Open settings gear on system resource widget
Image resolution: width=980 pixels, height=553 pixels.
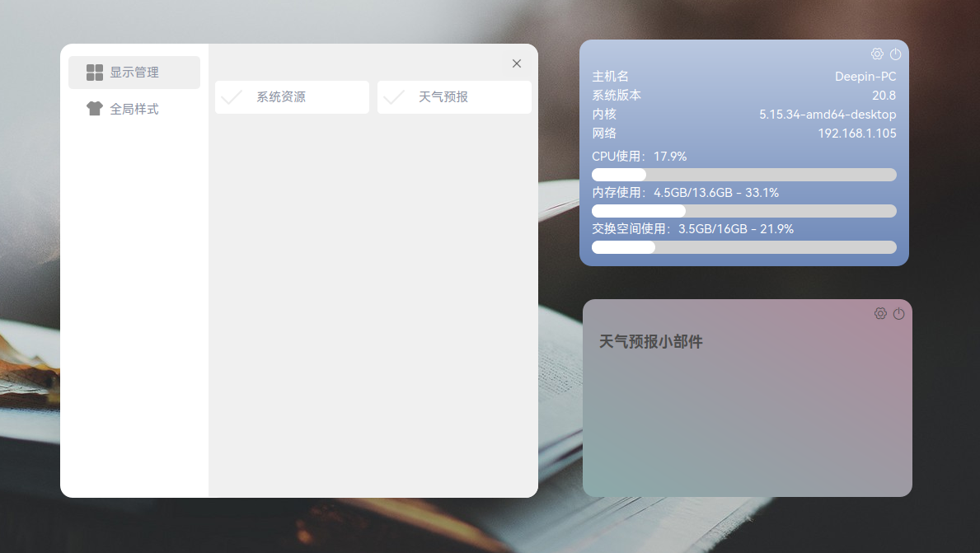click(878, 54)
